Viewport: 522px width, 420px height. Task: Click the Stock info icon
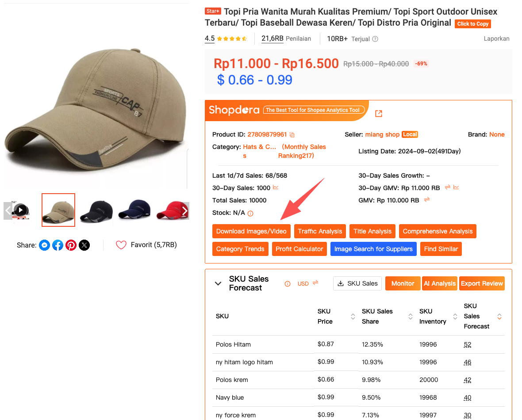coord(250,214)
